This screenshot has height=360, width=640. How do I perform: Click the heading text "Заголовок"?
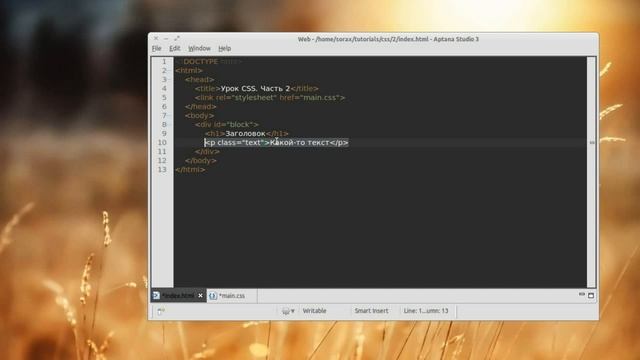tap(245, 133)
